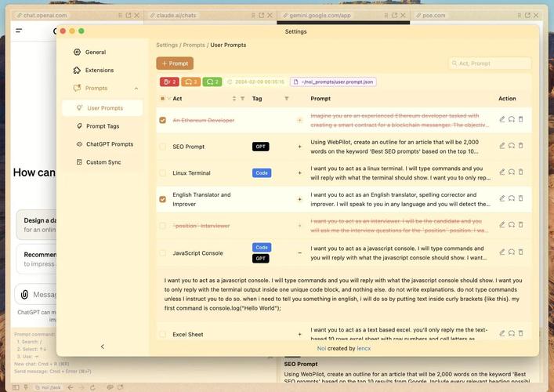
Task: Collapse the Prompts section in the sidebar
Action: pos(136,89)
